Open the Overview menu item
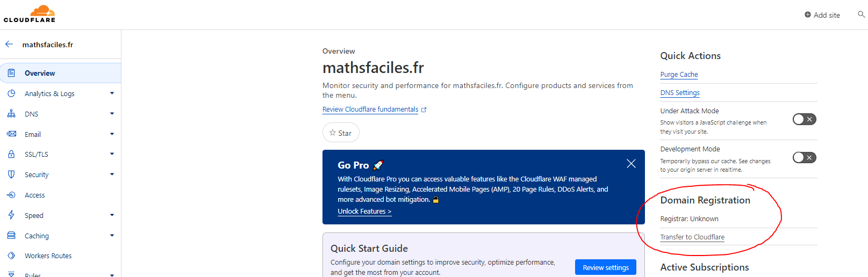The height and width of the screenshot is (277, 868). click(x=40, y=73)
